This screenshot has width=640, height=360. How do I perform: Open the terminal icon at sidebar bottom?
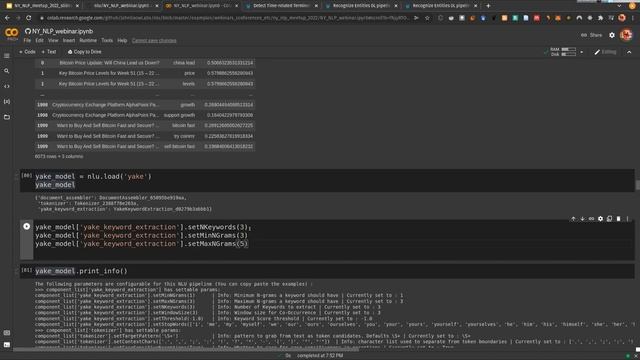pyautogui.click(x=7, y=345)
